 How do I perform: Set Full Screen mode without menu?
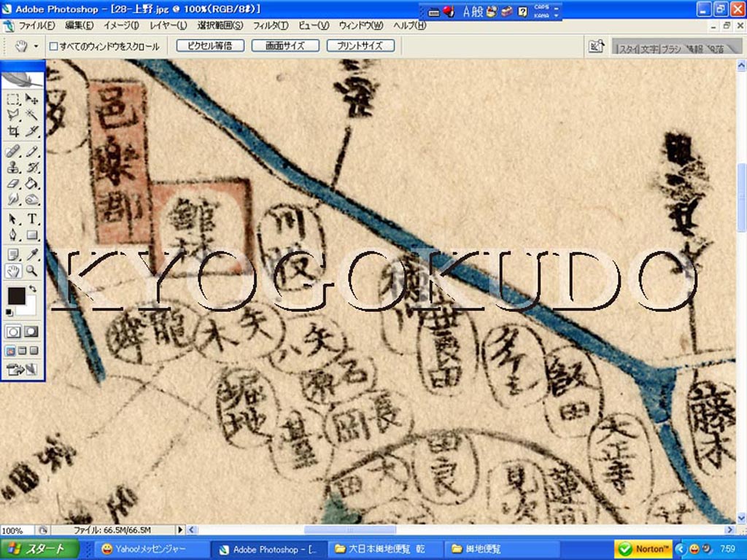[x=34, y=351]
